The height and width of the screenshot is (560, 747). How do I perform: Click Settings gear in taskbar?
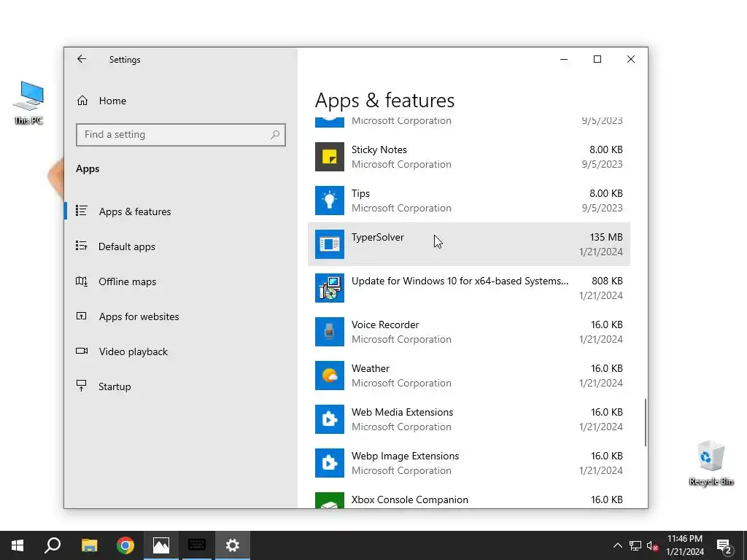click(233, 545)
